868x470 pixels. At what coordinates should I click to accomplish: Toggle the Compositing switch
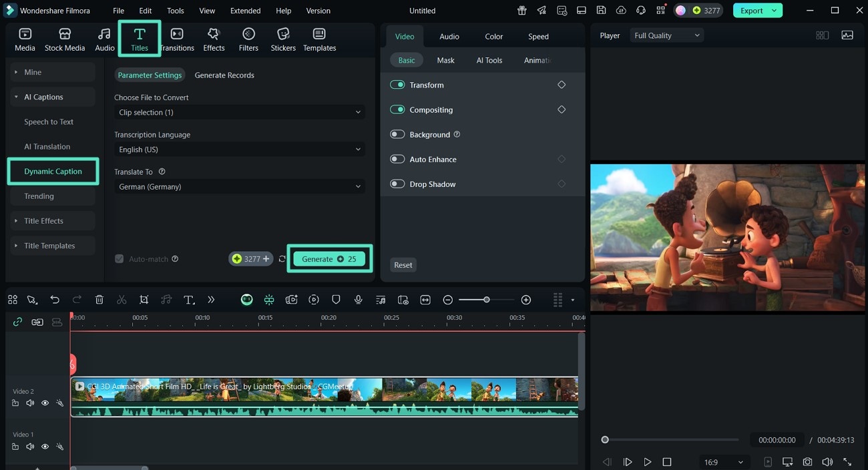(397, 109)
